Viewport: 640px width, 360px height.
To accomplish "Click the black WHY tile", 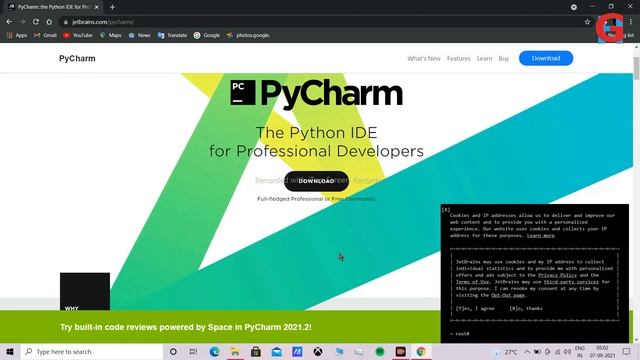I will point(85,291).
